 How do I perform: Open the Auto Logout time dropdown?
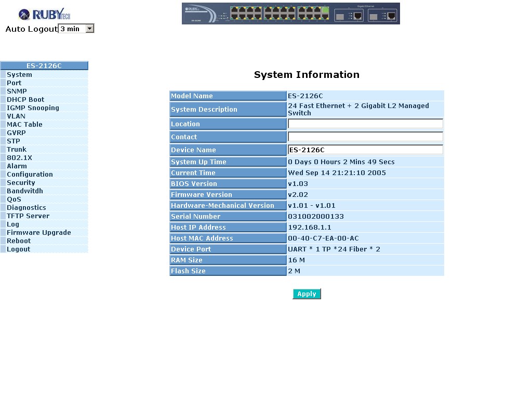point(76,29)
